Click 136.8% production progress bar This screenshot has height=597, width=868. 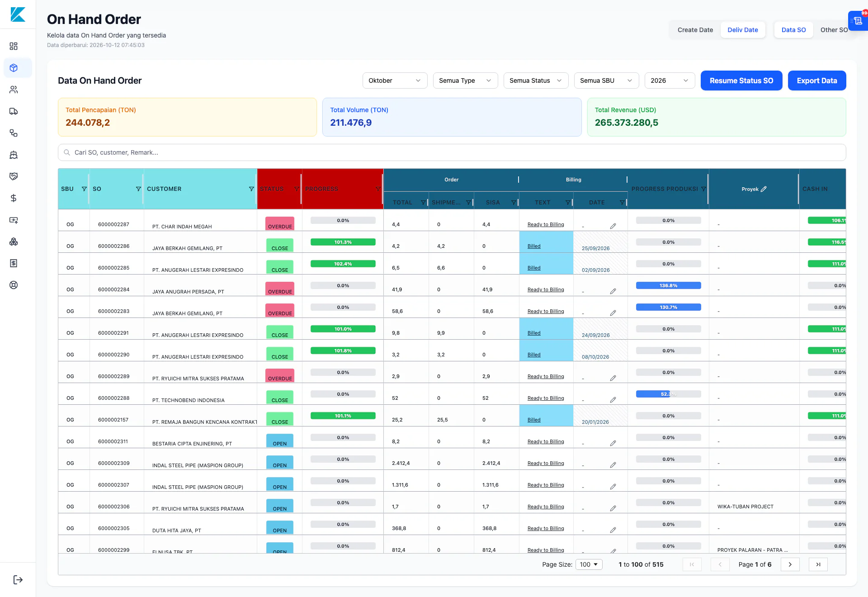[x=669, y=285]
